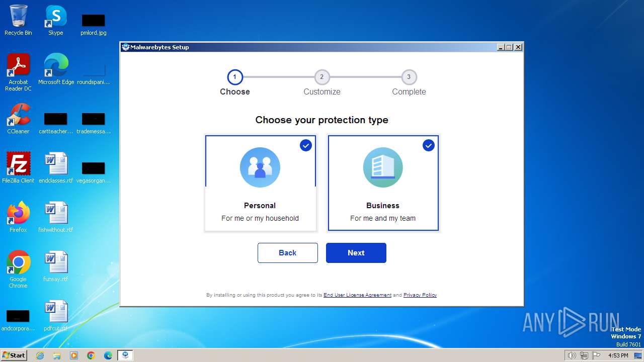Image resolution: width=644 pixels, height=362 pixels.
Task: Open Google Chrome desktop shortcut
Action: pos(18,269)
